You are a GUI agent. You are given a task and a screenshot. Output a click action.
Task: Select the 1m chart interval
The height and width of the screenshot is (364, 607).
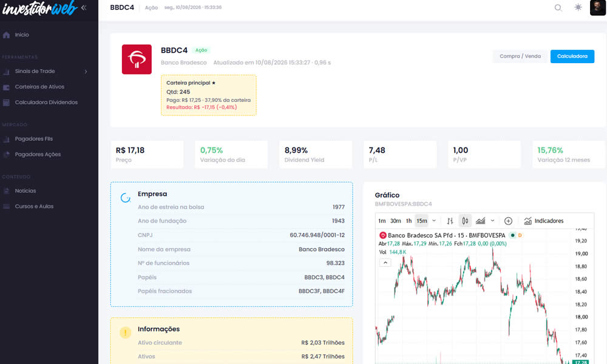382,221
